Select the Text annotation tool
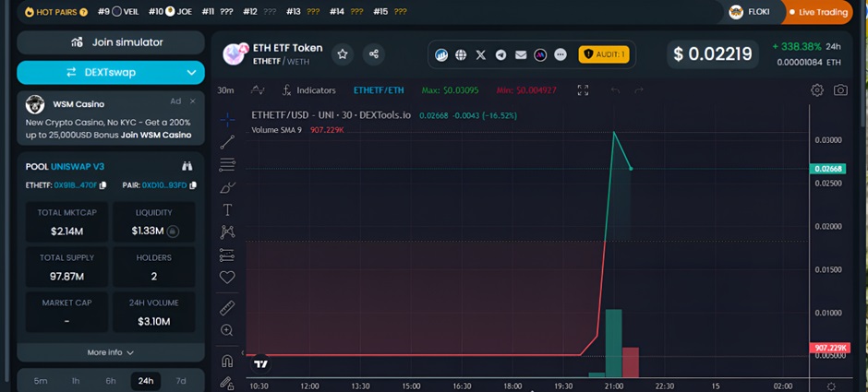Image resolution: width=868 pixels, height=392 pixels. tap(227, 210)
